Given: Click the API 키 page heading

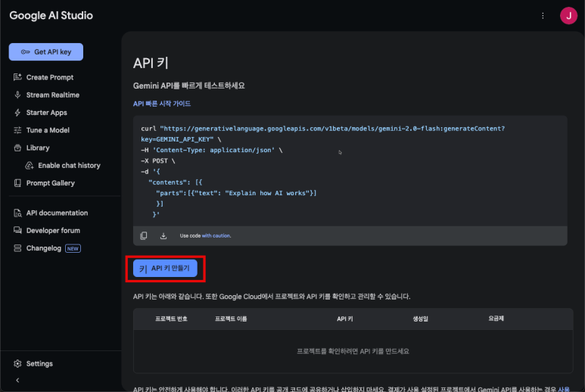Looking at the screenshot, I should click(x=151, y=63).
